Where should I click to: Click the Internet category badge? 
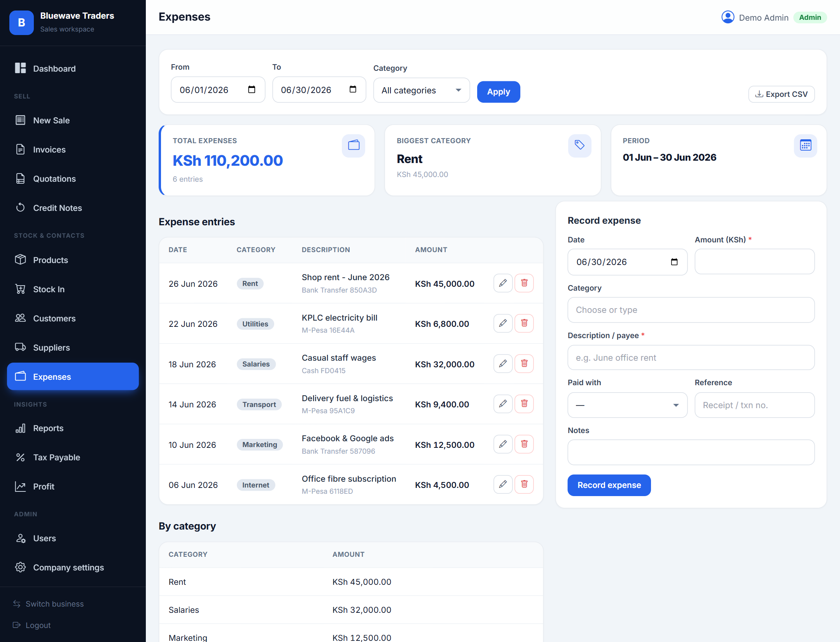pos(255,485)
